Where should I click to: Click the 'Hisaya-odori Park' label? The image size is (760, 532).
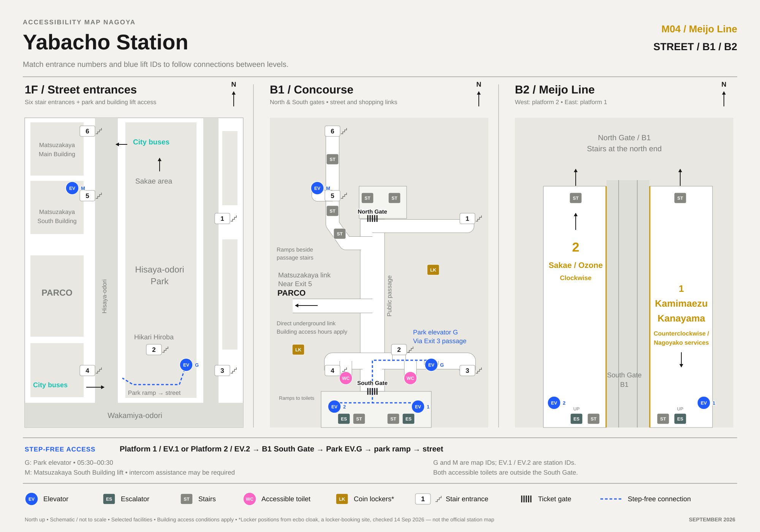point(160,275)
